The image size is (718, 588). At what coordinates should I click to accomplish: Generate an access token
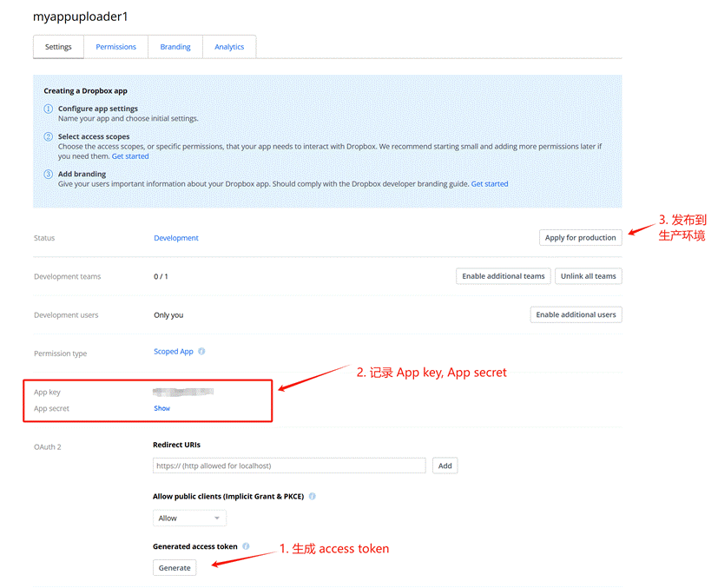(175, 567)
